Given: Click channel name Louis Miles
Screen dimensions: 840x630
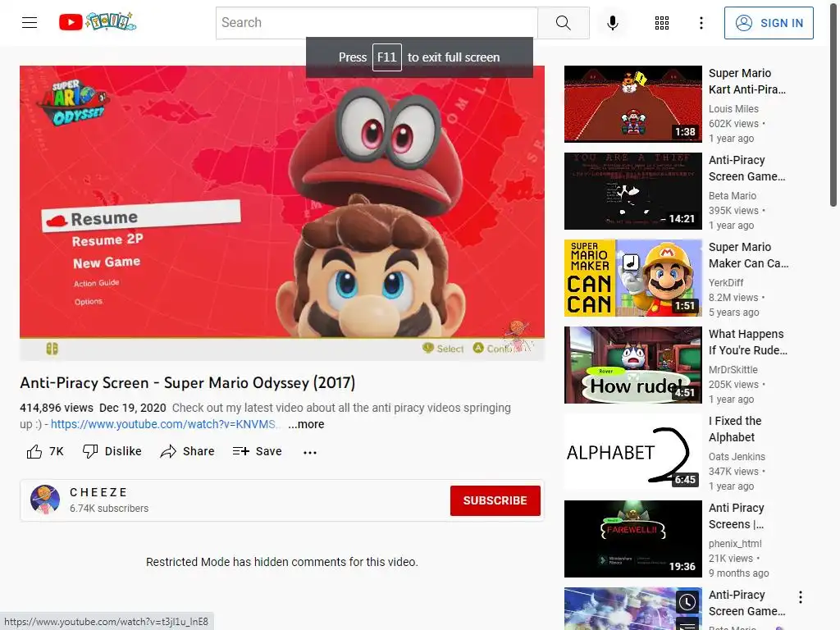Looking at the screenshot, I should pyautogui.click(x=733, y=109).
